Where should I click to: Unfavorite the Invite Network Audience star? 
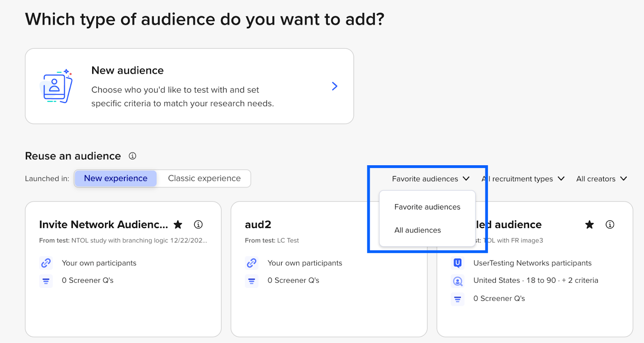tap(178, 225)
